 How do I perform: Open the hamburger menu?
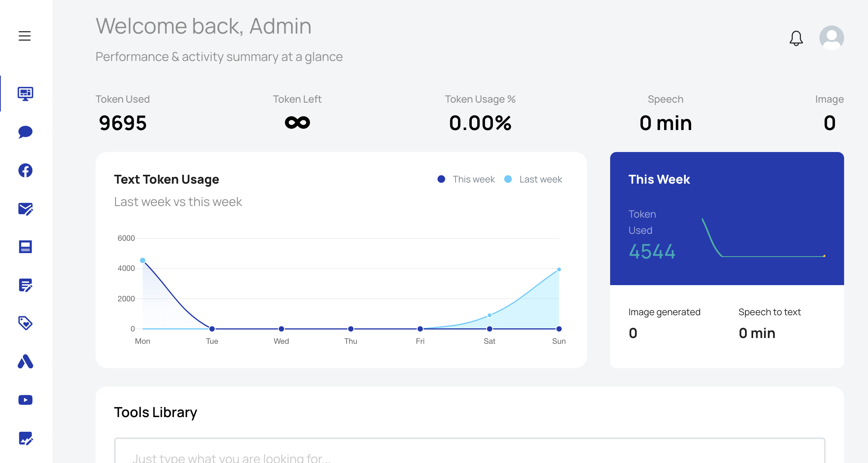(x=25, y=36)
